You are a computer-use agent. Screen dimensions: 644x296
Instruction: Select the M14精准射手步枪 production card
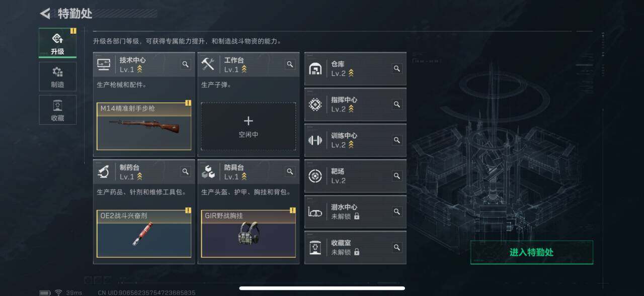tap(144, 126)
